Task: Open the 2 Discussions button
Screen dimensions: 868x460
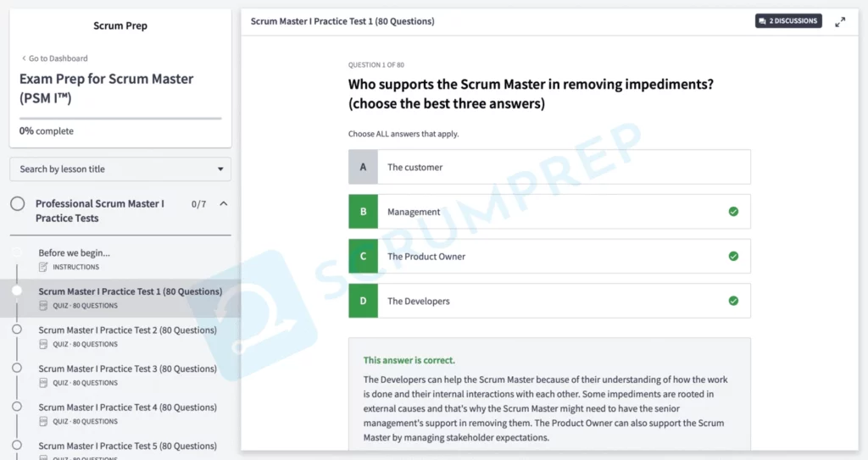Action: (788, 21)
